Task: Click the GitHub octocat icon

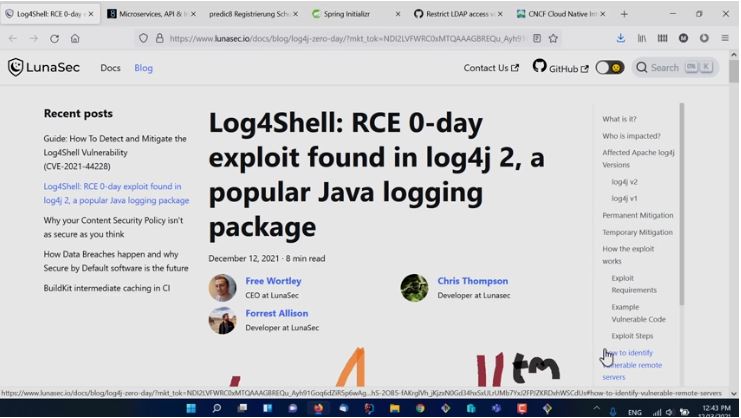Action: (x=539, y=66)
